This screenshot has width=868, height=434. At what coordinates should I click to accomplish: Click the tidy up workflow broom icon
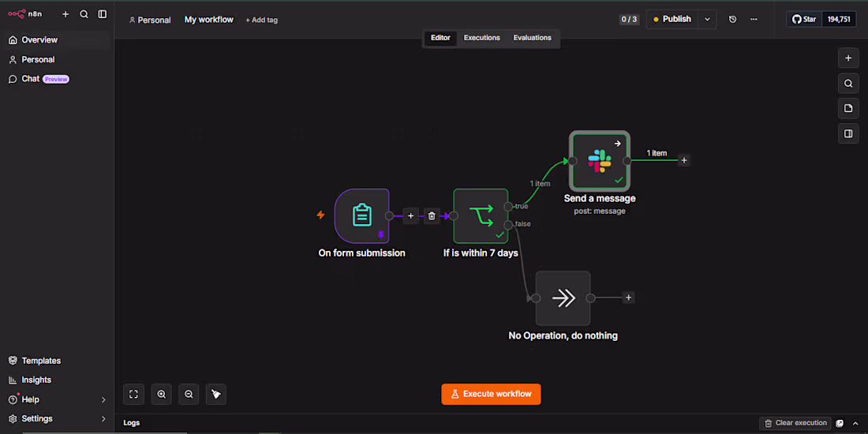tap(216, 394)
